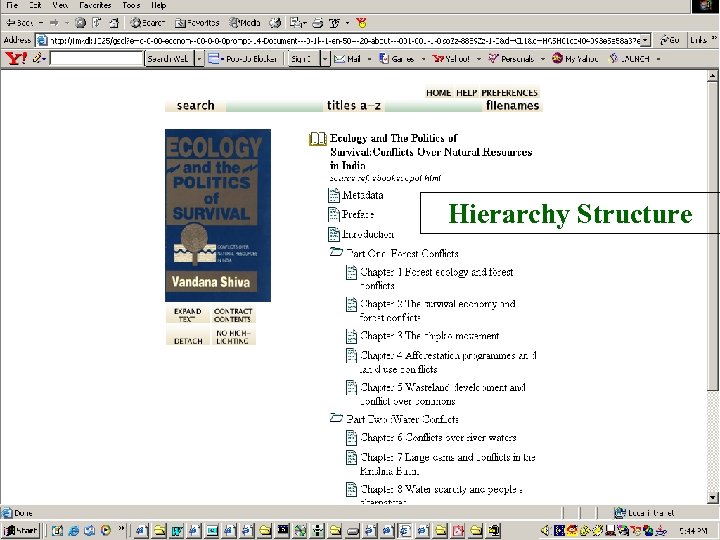Open Chapter 1 Forest ecology document
Viewport: 720px width, 540px height.
coord(351,272)
